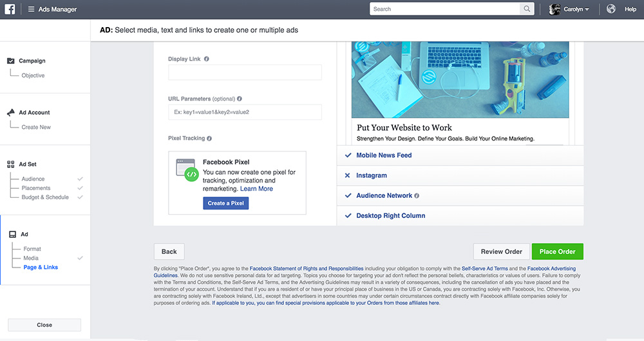Open Carolyn's profile picture
Image resolution: width=644 pixels, height=341 pixels.
(554, 9)
